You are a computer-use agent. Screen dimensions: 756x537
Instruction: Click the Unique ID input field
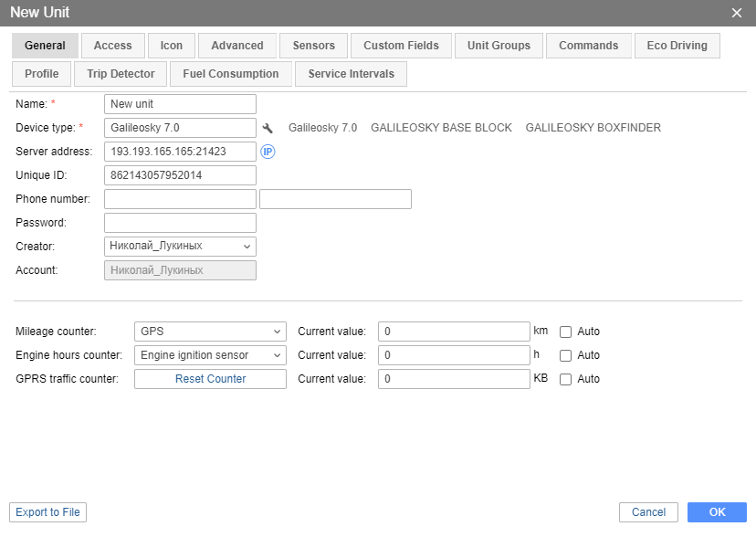click(x=180, y=175)
